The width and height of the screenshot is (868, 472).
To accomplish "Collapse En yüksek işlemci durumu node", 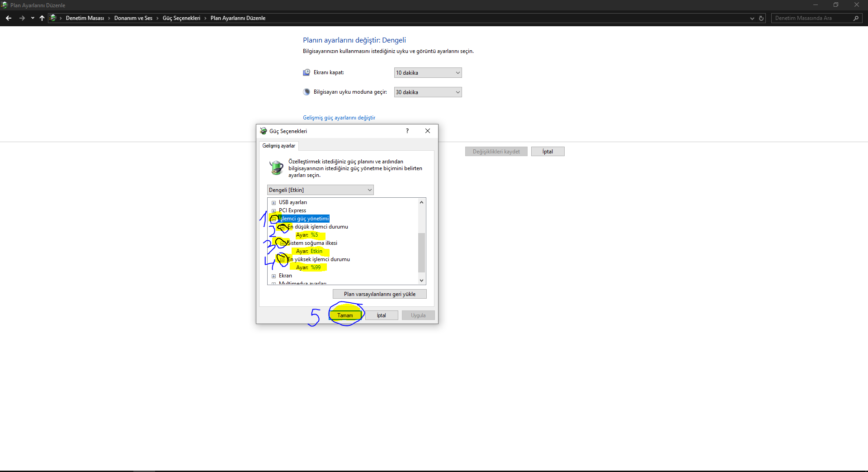I will pos(282,260).
